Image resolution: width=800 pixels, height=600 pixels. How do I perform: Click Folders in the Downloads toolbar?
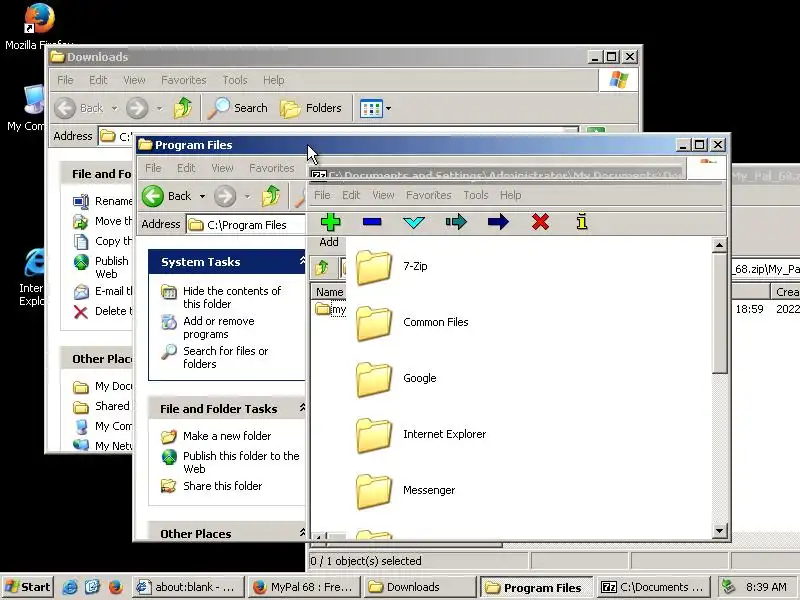tap(311, 108)
